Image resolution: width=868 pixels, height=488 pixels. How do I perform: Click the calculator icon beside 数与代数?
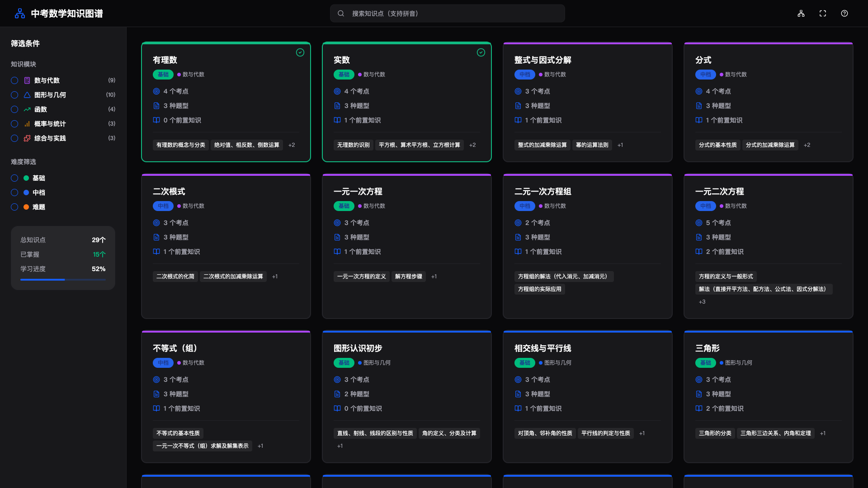click(27, 80)
